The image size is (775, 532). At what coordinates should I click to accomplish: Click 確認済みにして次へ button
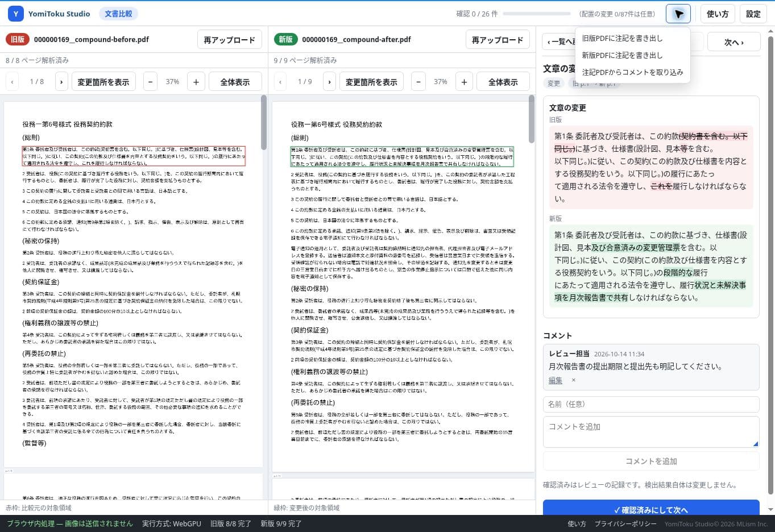651,509
